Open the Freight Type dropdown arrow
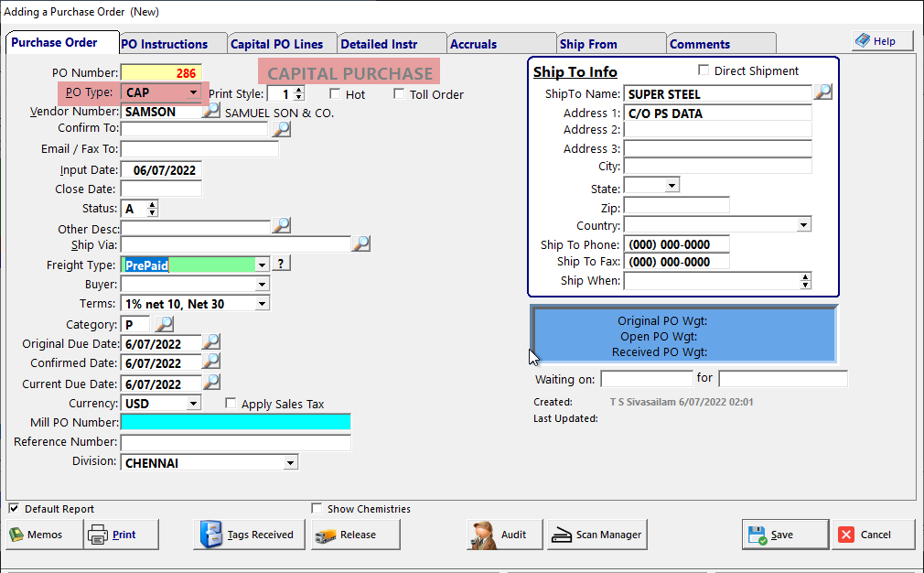This screenshot has width=924, height=573. (263, 265)
